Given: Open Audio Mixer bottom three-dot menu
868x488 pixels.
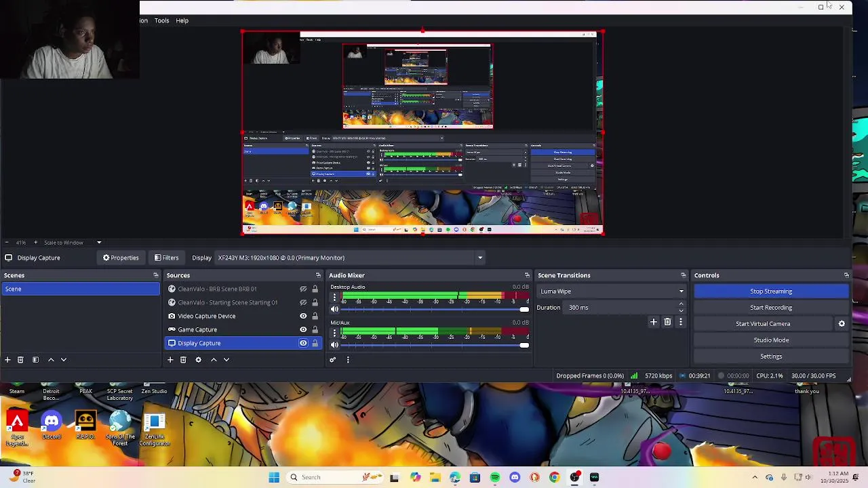Looking at the screenshot, I should click(348, 360).
